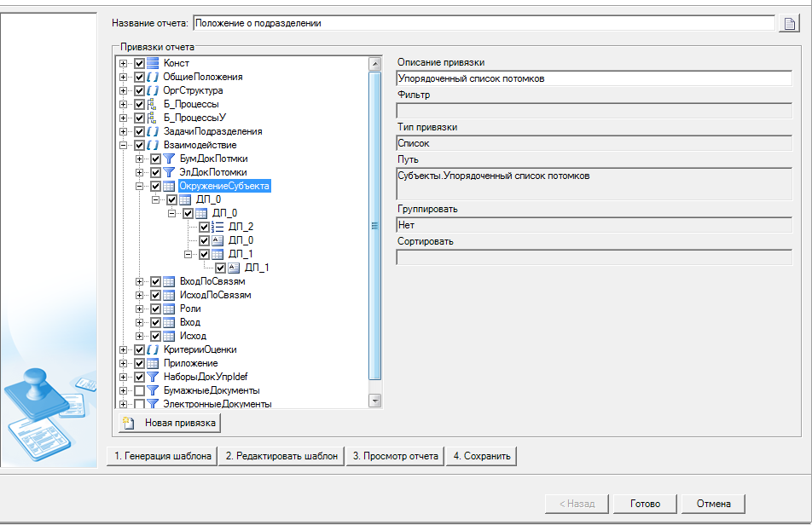Click the Конст list icon in tree

pyautogui.click(x=153, y=63)
